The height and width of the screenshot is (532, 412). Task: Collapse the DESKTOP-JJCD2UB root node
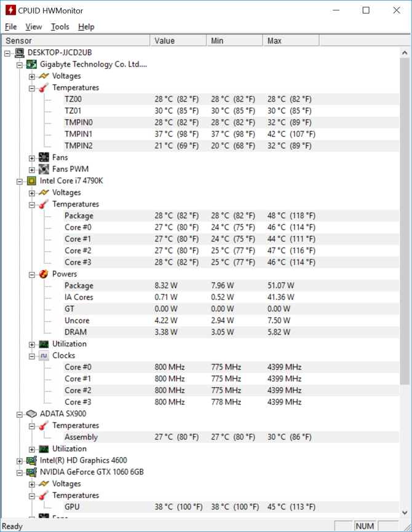click(x=7, y=53)
